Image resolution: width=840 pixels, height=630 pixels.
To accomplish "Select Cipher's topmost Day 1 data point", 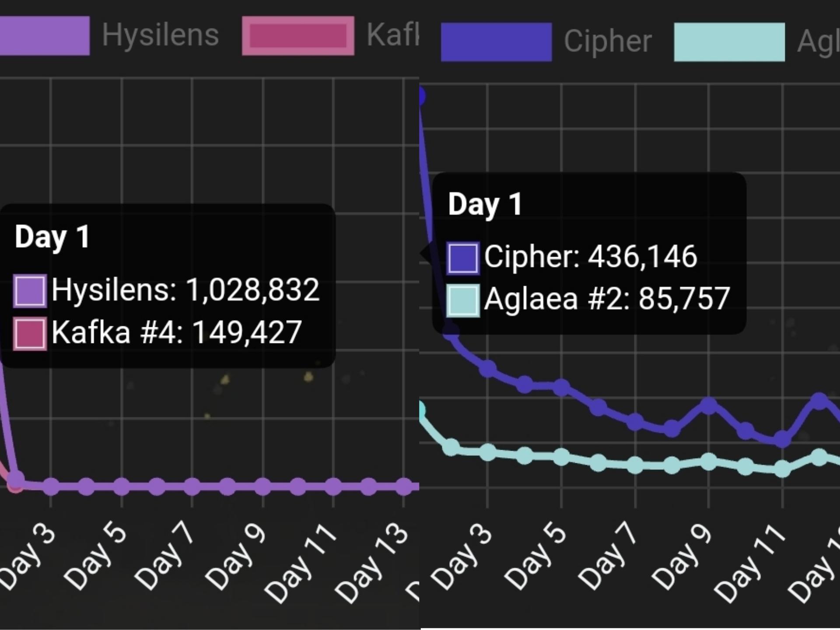I will pyautogui.click(x=421, y=96).
